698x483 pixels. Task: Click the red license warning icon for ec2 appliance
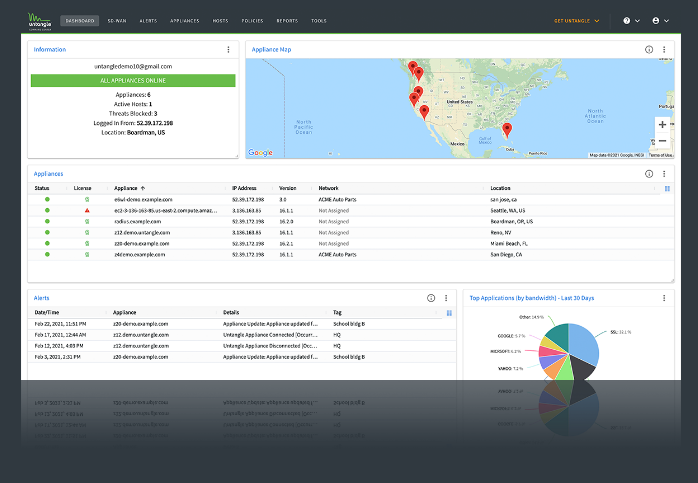87,210
